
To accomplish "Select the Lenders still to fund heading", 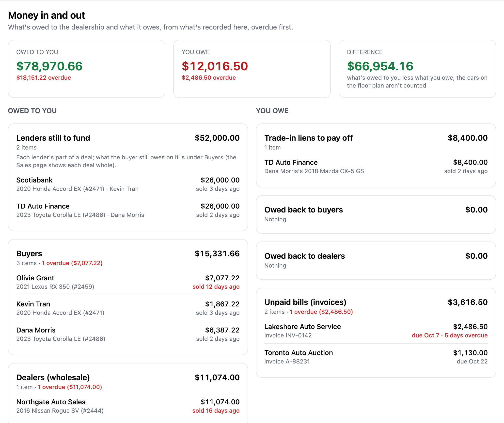I will [x=53, y=138].
